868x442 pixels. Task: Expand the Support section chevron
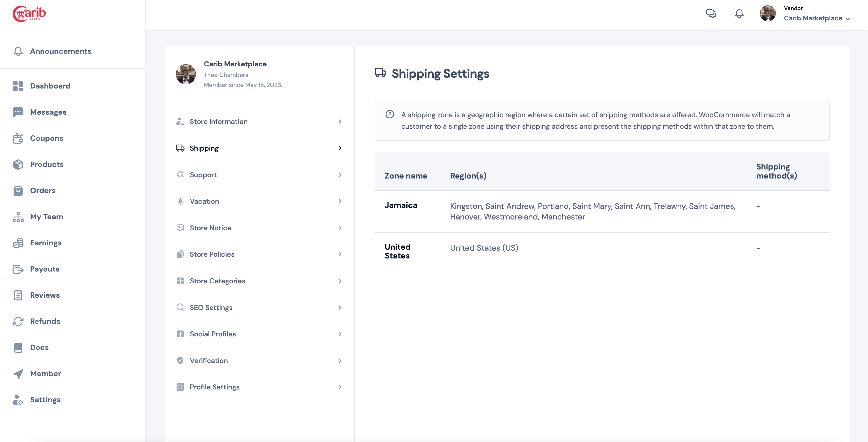tap(340, 175)
